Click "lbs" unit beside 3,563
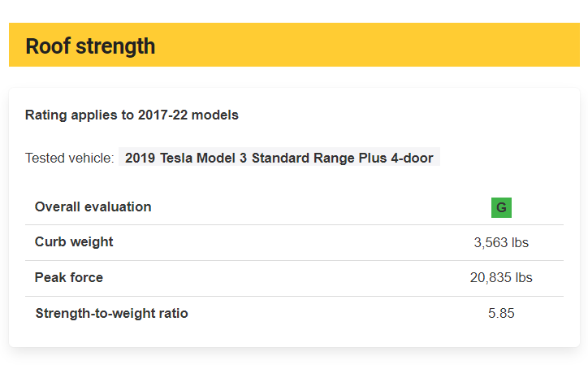Image resolution: width=588 pixels, height=365 pixels. point(520,242)
